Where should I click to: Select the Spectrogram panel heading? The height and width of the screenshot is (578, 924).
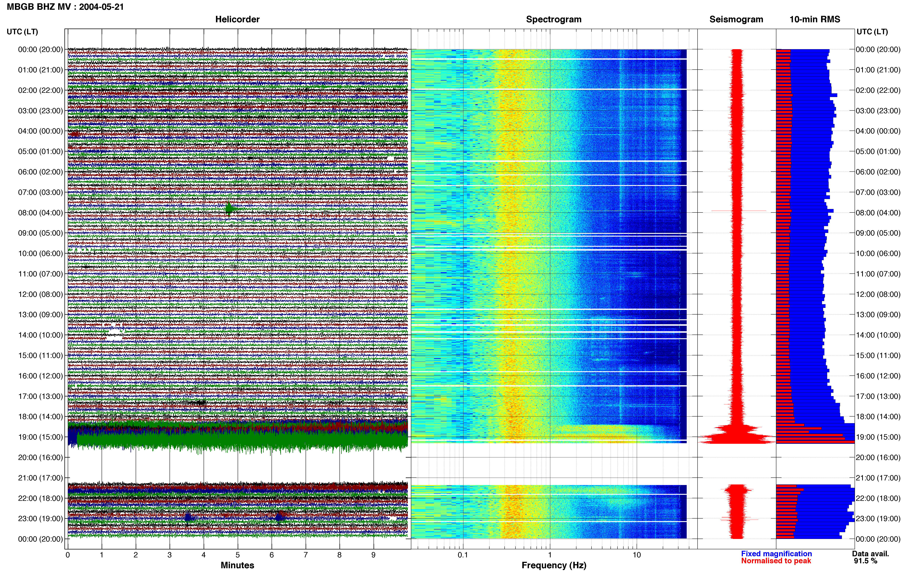coord(554,19)
